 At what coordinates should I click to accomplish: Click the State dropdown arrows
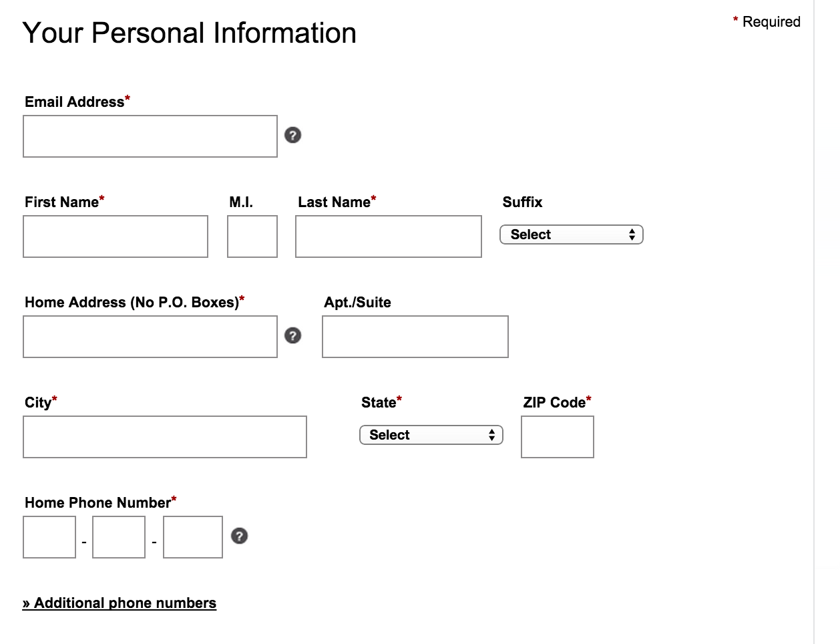491,435
